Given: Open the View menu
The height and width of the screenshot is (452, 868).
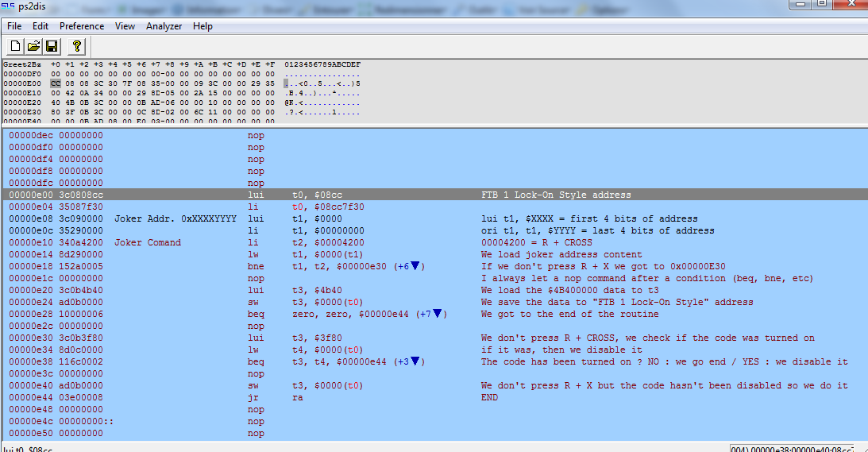Looking at the screenshot, I should 125,26.
